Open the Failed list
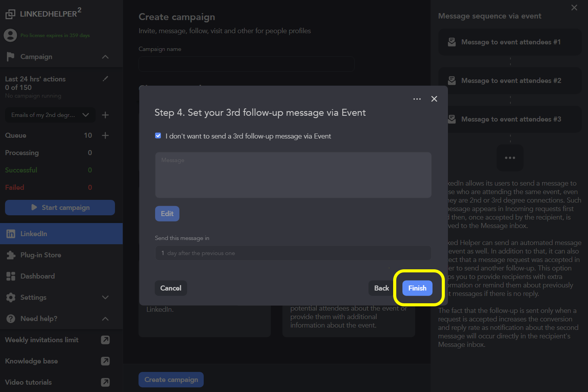The image size is (588, 392). tap(49, 188)
